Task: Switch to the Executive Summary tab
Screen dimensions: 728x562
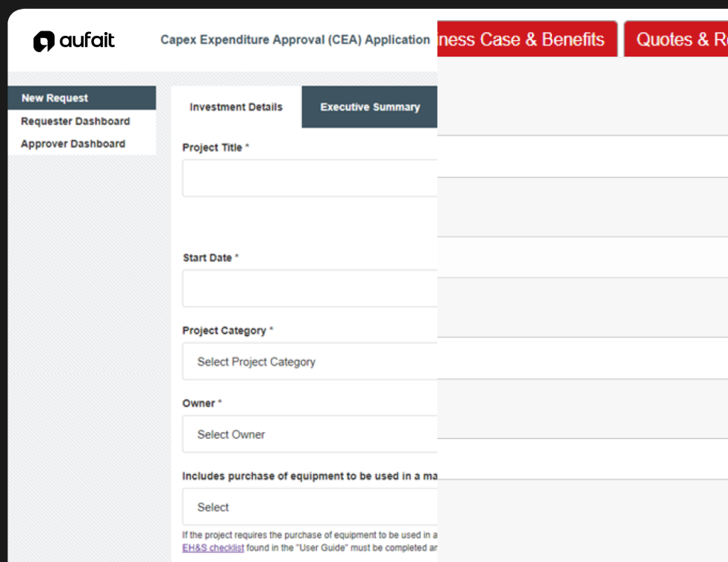Action: click(370, 107)
